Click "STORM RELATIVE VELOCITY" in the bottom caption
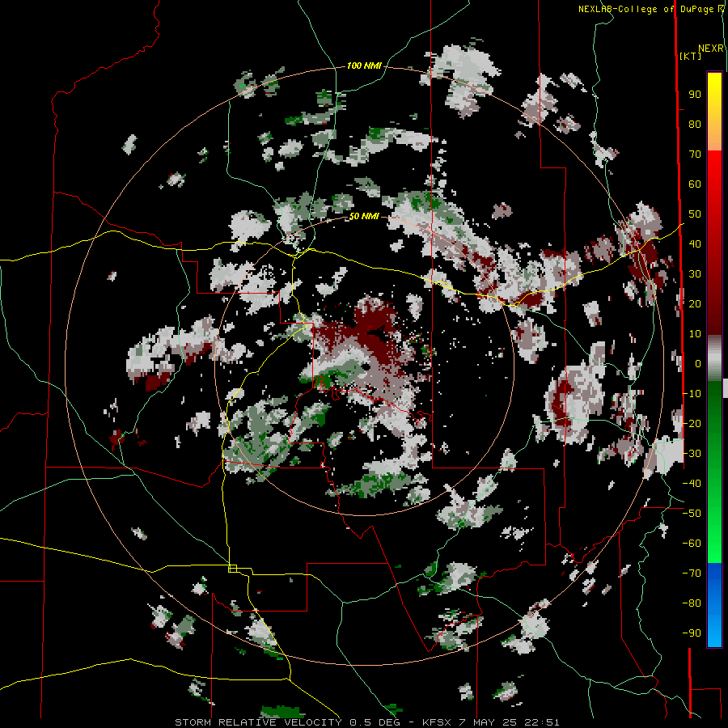The image size is (728, 728). point(258,722)
